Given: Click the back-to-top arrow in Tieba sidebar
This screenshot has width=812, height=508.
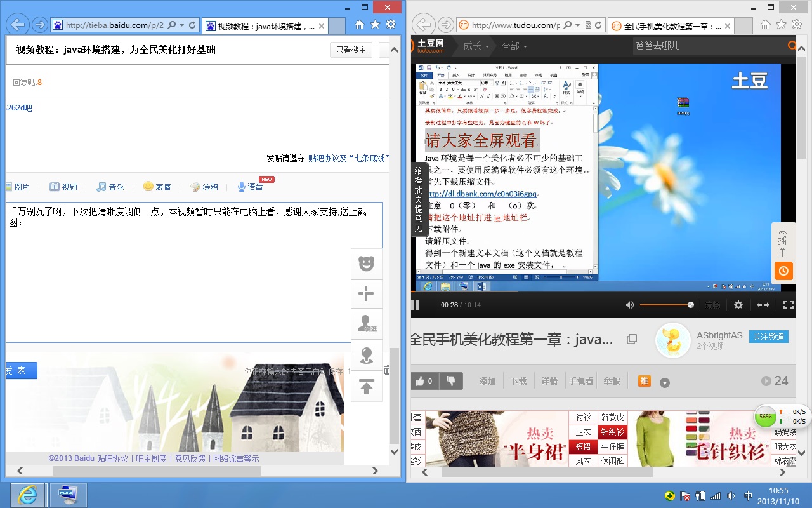Looking at the screenshot, I should pyautogui.click(x=366, y=387).
